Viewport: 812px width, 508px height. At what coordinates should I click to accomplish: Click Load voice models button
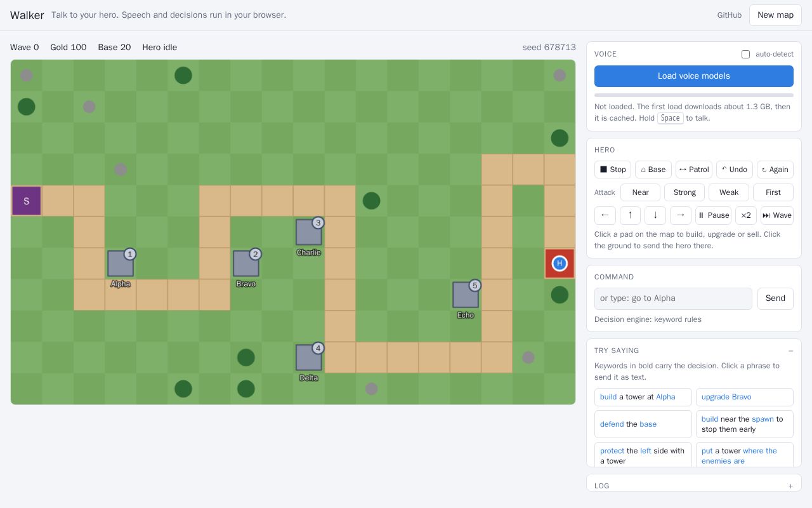coord(694,76)
